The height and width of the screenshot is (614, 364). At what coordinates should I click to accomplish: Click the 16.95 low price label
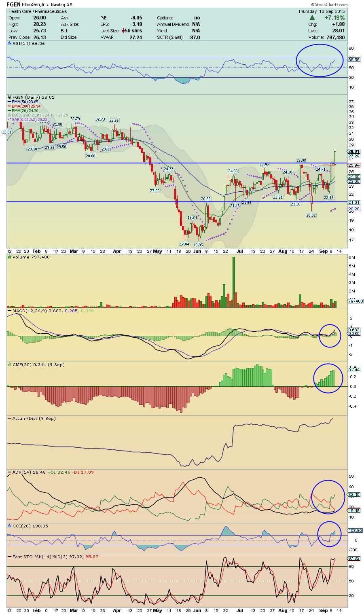[x=198, y=245]
